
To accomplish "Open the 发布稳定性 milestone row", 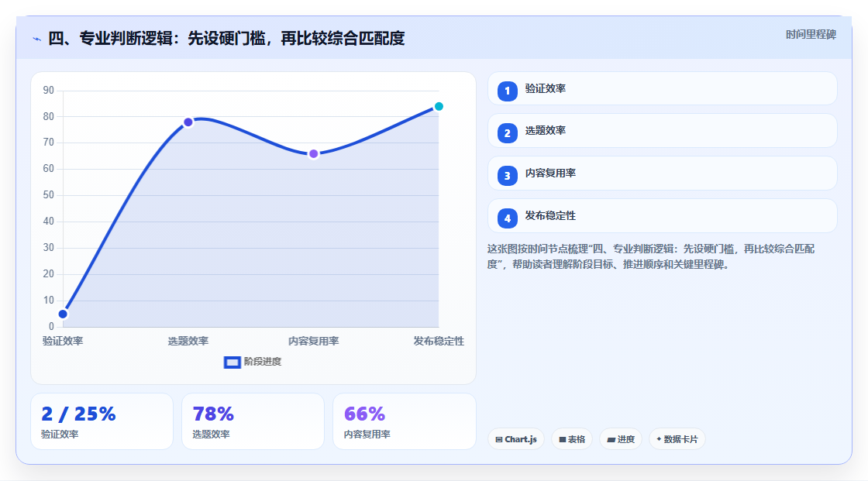I will [x=662, y=216].
